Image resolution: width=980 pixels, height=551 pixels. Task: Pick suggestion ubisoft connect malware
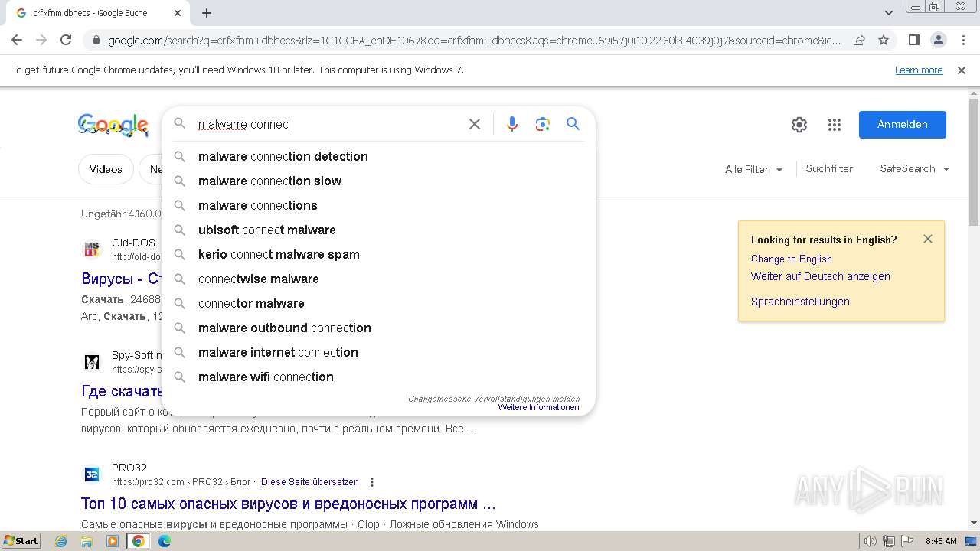coord(379,230)
